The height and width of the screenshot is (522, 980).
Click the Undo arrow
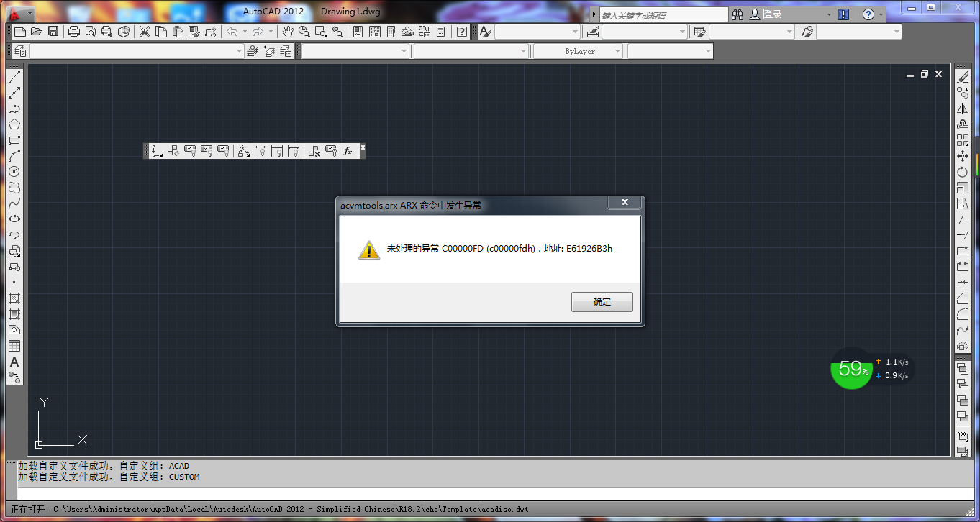(232, 32)
